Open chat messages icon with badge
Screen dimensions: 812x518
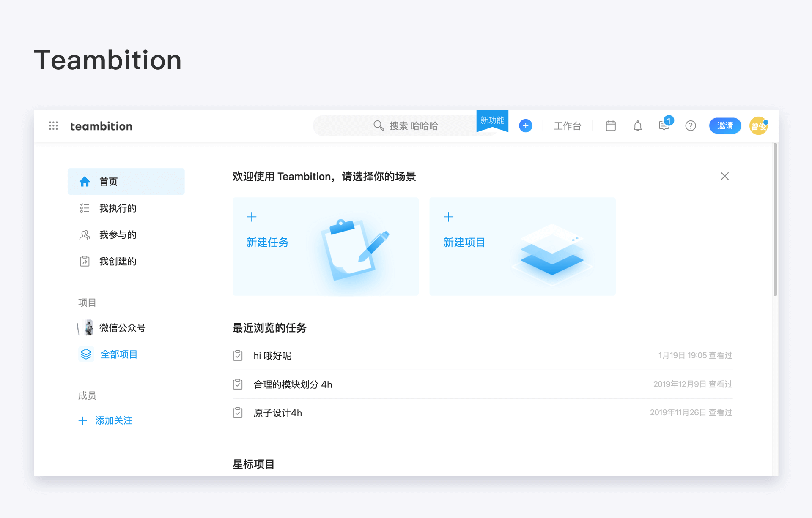[x=665, y=124]
